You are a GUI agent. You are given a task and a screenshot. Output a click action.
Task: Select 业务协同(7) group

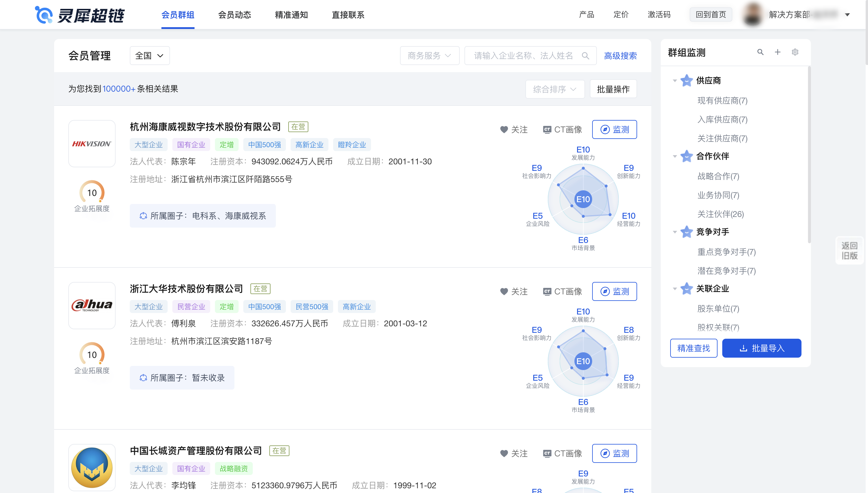(718, 195)
